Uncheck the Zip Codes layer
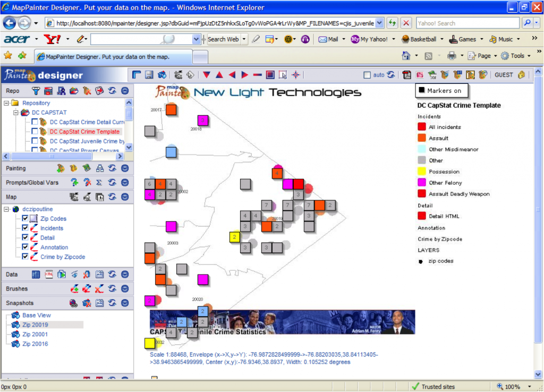The height and width of the screenshot is (392, 544). (x=25, y=218)
